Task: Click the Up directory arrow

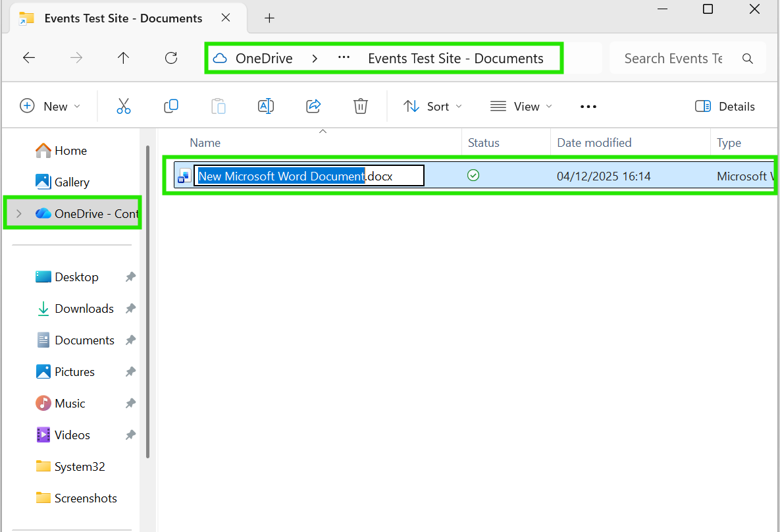Action: [123, 58]
